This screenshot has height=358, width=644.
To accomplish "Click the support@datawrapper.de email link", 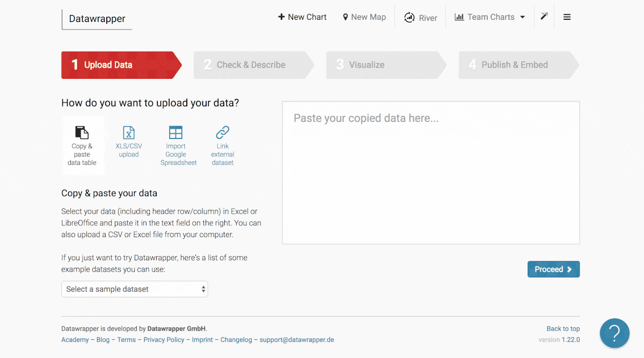I will [297, 340].
